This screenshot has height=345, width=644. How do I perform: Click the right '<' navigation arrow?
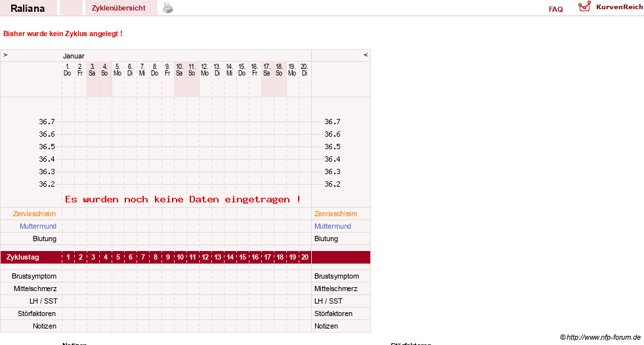click(x=366, y=55)
